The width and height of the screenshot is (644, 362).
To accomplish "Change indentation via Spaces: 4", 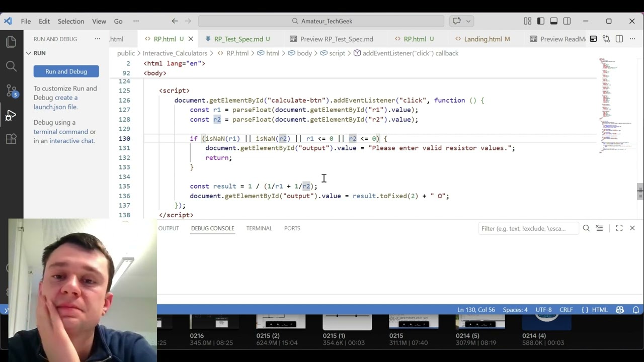I will pos(515,310).
